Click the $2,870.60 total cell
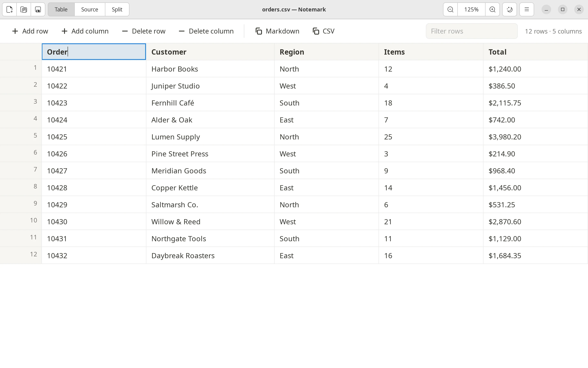Image resolution: width=588 pixels, height=368 pixels. coord(535,221)
